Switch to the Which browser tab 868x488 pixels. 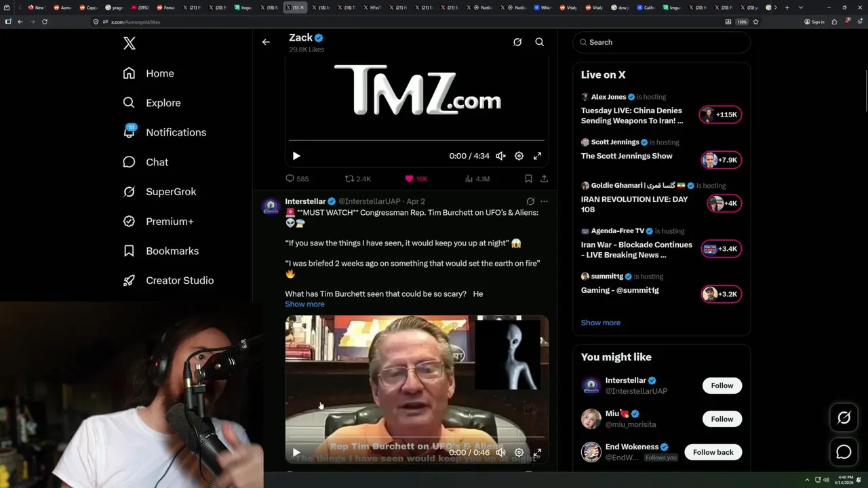tap(542, 7)
